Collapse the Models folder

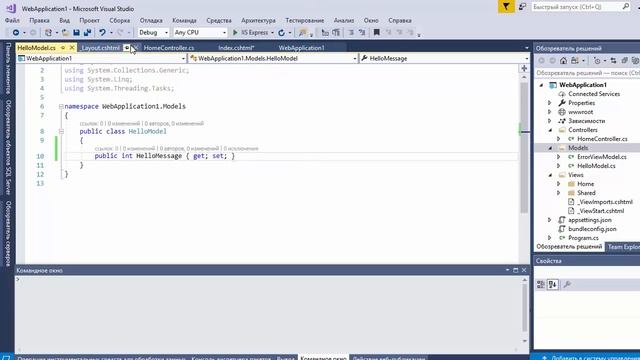click(550, 148)
